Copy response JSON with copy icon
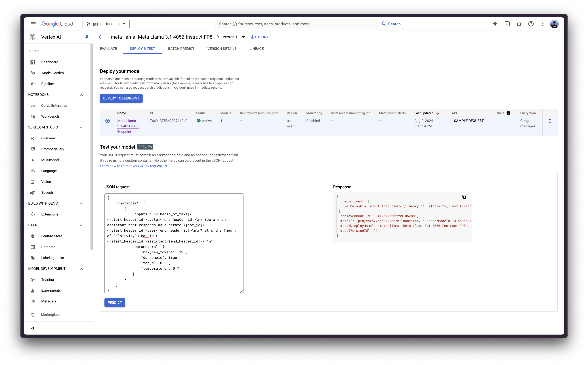 click(x=464, y=197)
